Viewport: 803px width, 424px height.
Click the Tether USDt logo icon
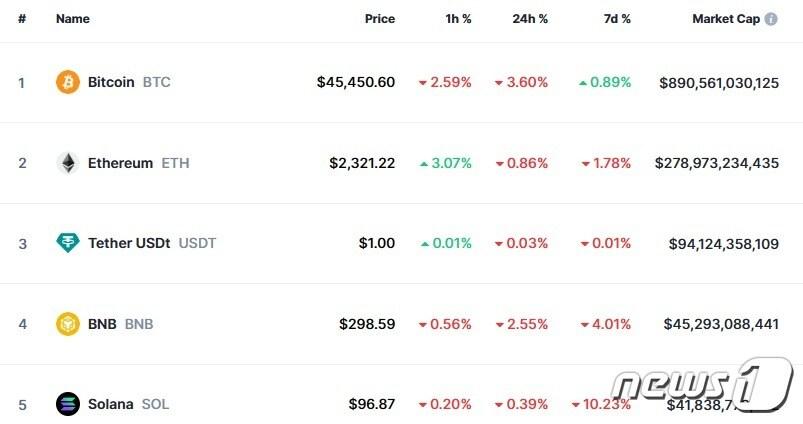tap(67, 243)
